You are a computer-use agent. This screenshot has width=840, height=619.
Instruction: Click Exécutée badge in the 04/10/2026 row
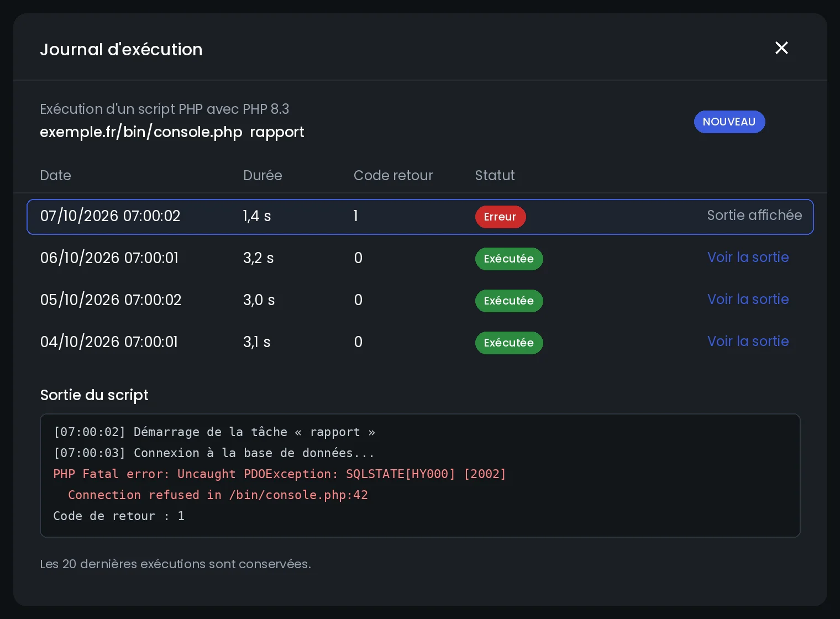[509, 343]
